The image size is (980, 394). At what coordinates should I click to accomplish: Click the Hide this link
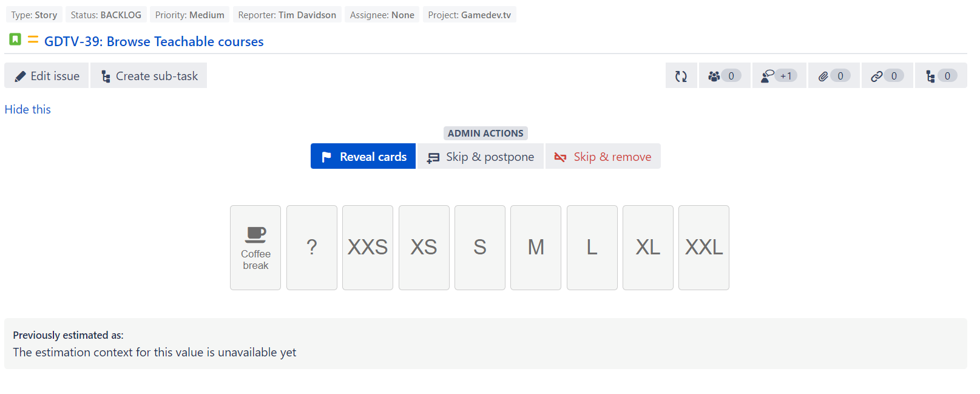28,109
